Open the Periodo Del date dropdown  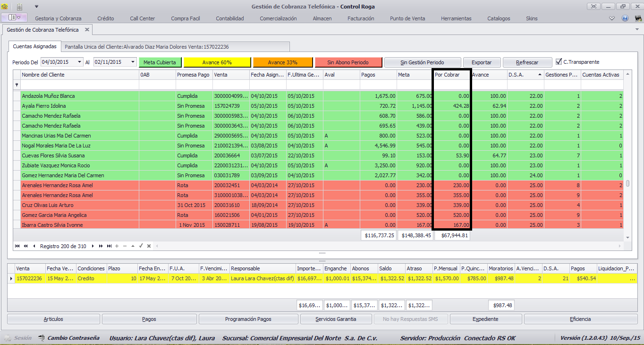(80, 62)
